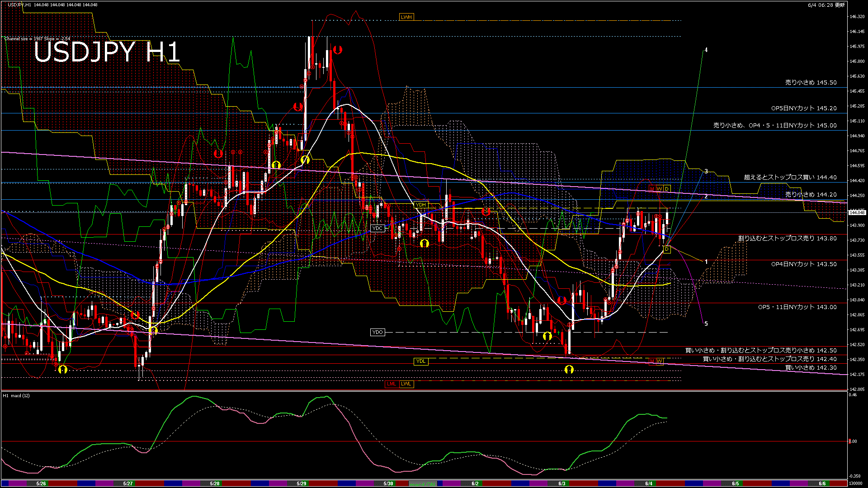Click the YDC level label
868x488 pixels.
click(x=377, y=228)
